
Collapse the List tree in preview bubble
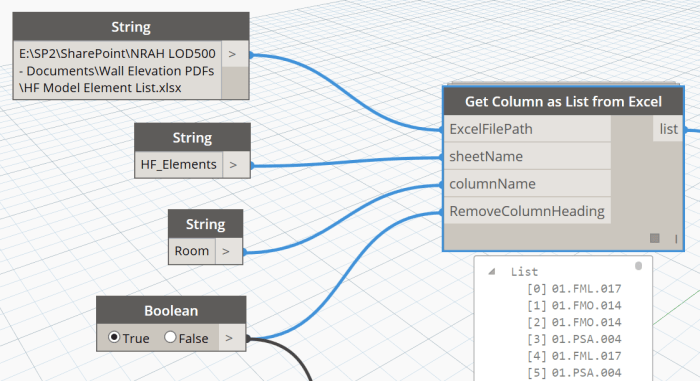(492, 271)
